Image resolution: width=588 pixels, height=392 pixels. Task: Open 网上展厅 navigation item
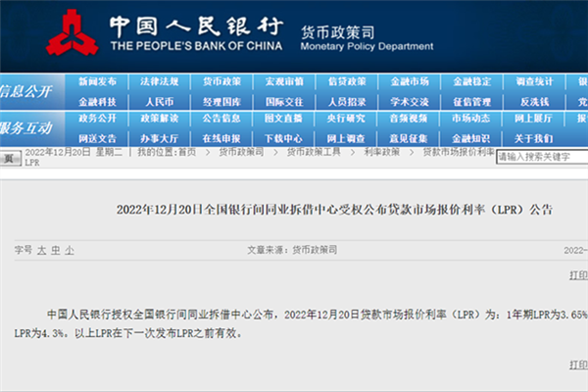(533, 119)
